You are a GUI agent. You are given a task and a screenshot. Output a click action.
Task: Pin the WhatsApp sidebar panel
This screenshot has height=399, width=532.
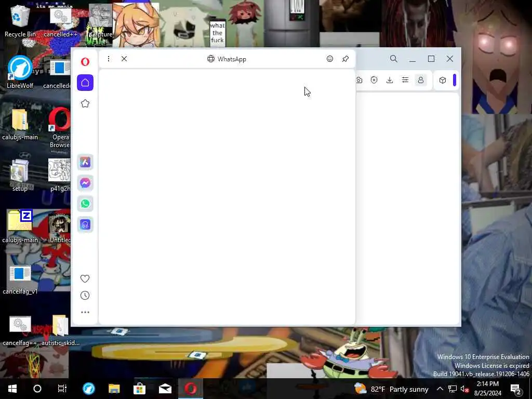[345, 59]
